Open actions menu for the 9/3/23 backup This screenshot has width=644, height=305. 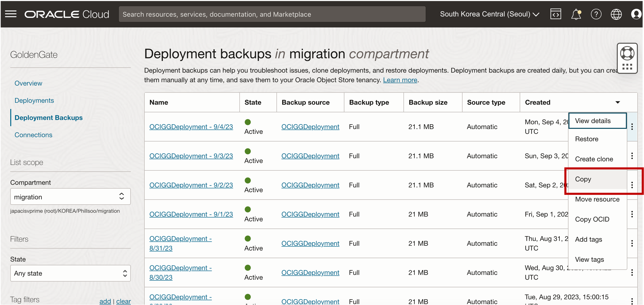point(632,156)
